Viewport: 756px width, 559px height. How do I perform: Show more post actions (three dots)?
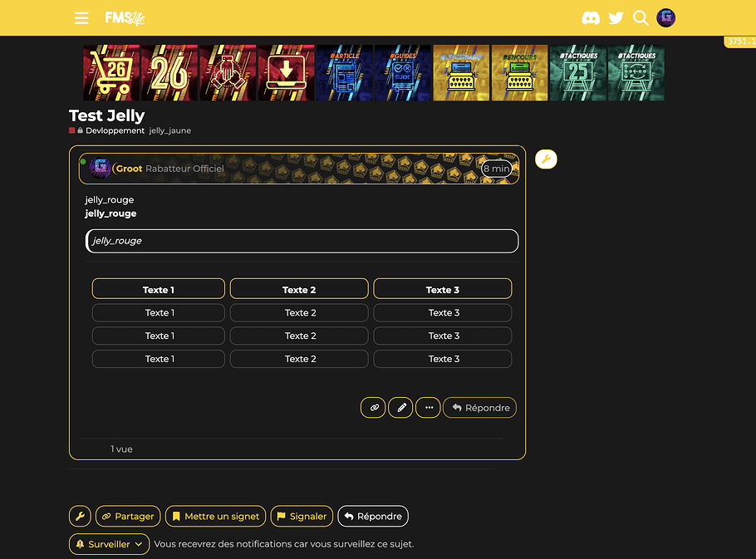[x=428, y=408]
